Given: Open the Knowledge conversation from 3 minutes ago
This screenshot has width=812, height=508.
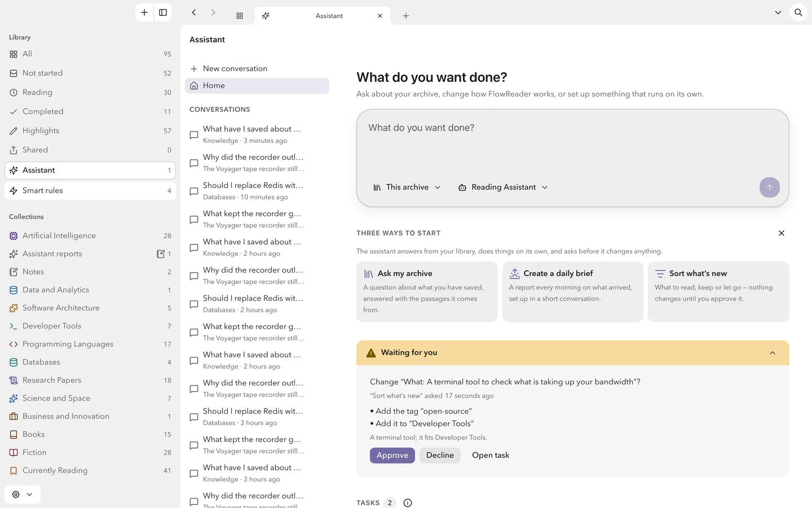Looking at the screenshot, I should tap(257, 134).
